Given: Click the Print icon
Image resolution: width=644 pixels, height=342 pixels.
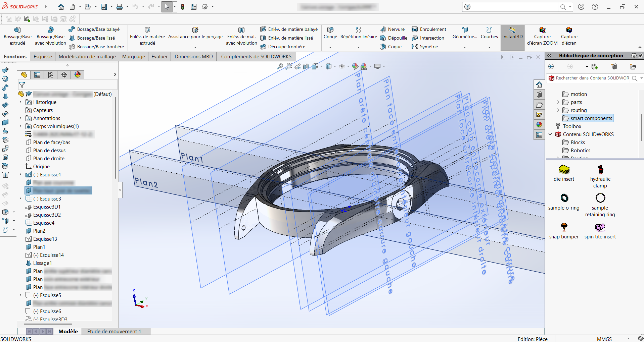Looking at the screenshot, I should (120, 7).
